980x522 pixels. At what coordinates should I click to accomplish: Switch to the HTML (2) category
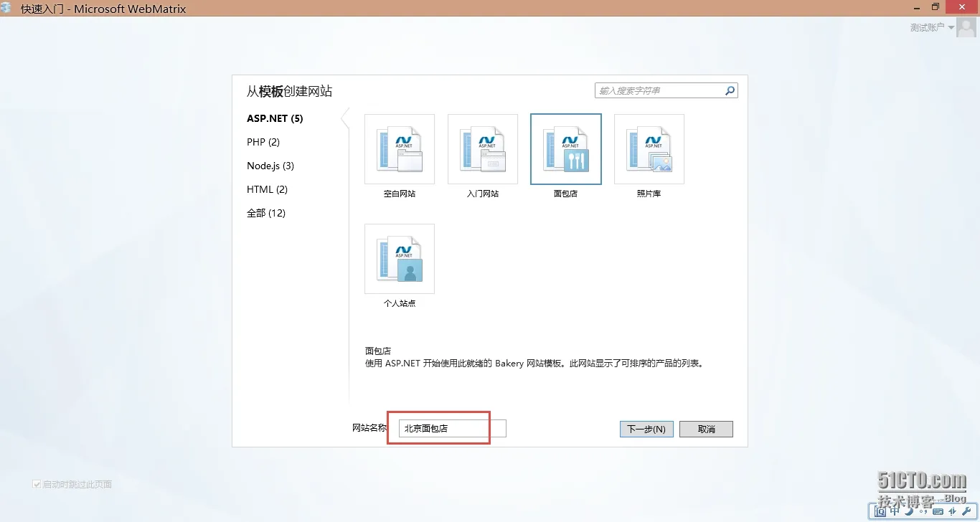tap(267, 189)
